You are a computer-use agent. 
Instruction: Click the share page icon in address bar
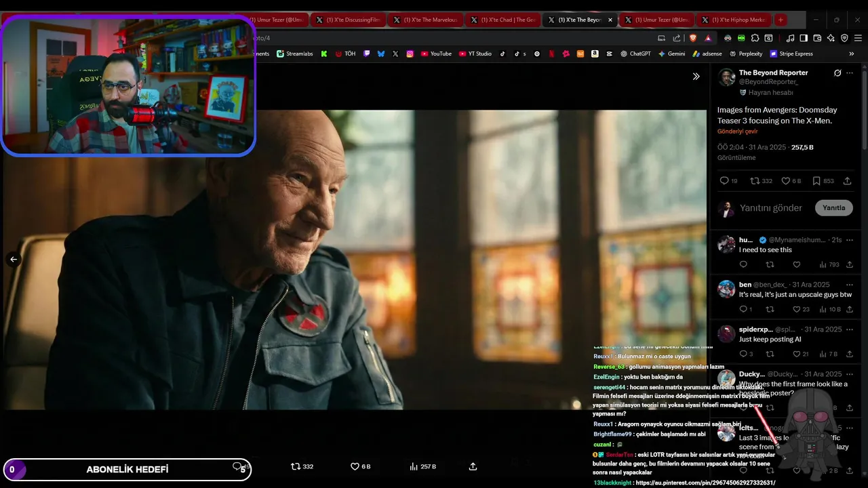tap(677, 38)
